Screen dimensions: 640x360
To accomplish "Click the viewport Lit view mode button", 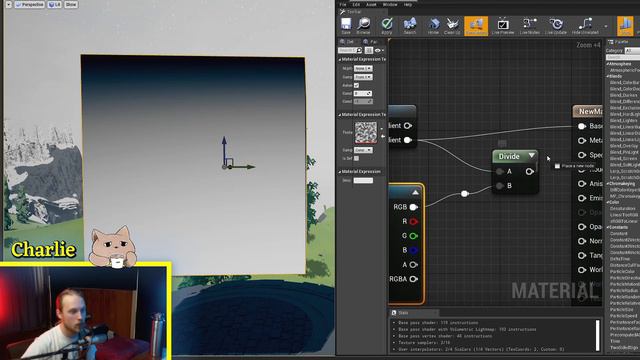I will tap(54, 4).
